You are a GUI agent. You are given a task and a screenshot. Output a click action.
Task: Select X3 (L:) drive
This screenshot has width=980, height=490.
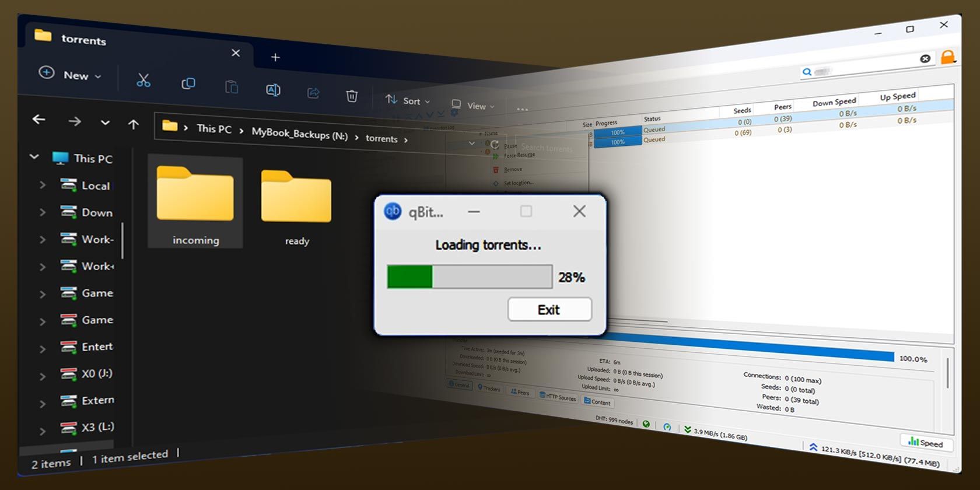87,428
